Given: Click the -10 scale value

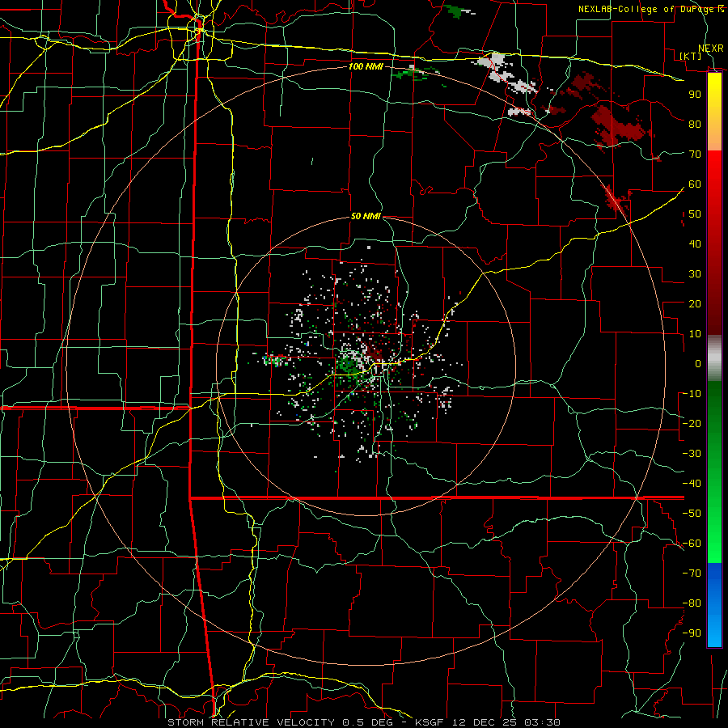Looking at the screenshot, I should (x=692, y=394).
